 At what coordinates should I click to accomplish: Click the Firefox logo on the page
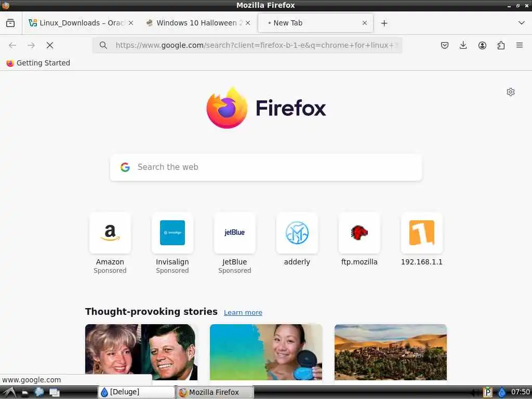[266, 108]
